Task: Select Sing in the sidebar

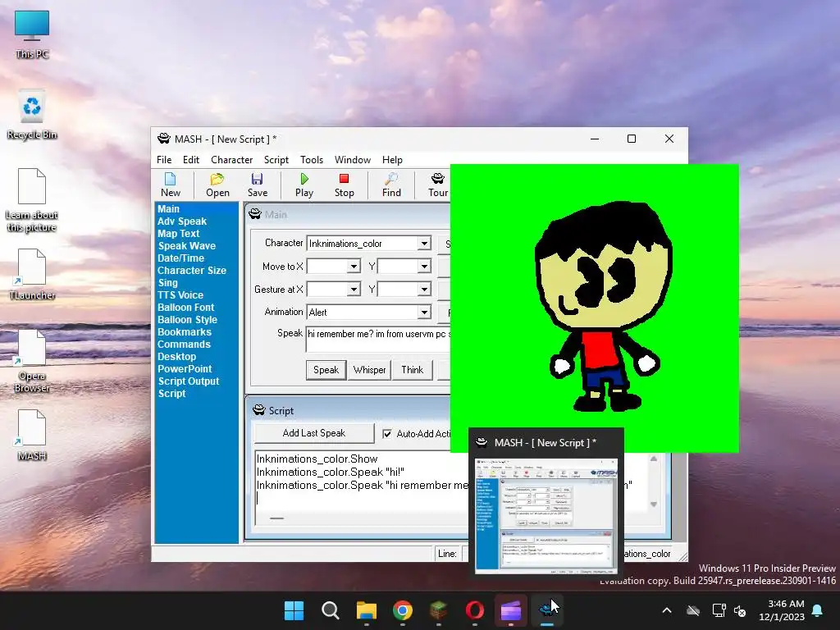Action: point(167,283)
